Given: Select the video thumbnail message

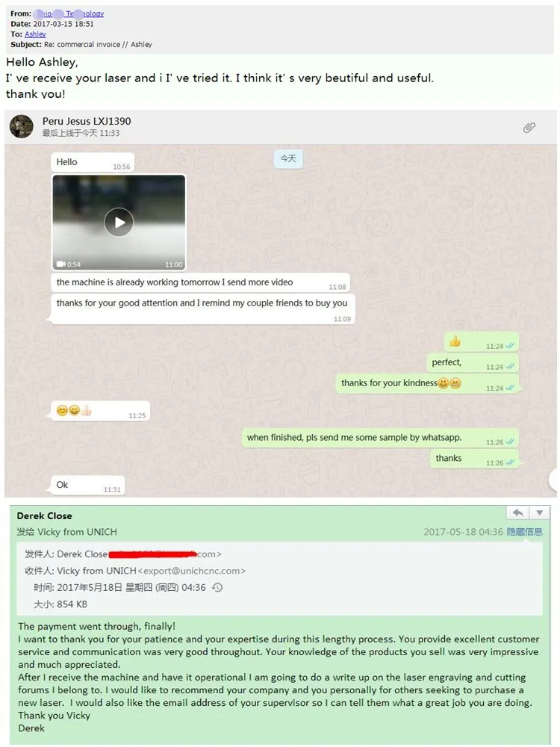Looking at the screenshot, I should tap(119, 223).
